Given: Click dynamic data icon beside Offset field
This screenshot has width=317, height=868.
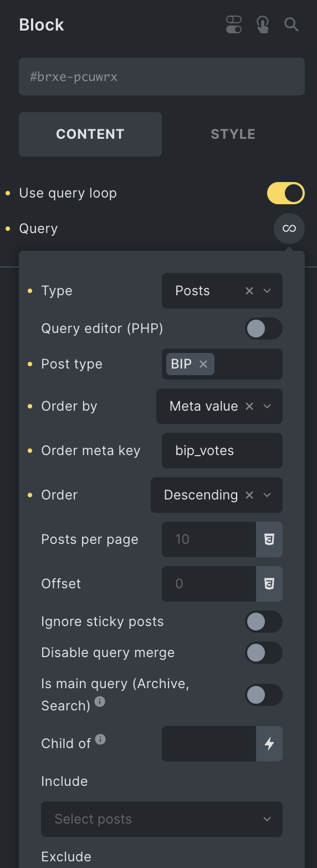Looking at the screenshot, I should click(x=269, y=584).
